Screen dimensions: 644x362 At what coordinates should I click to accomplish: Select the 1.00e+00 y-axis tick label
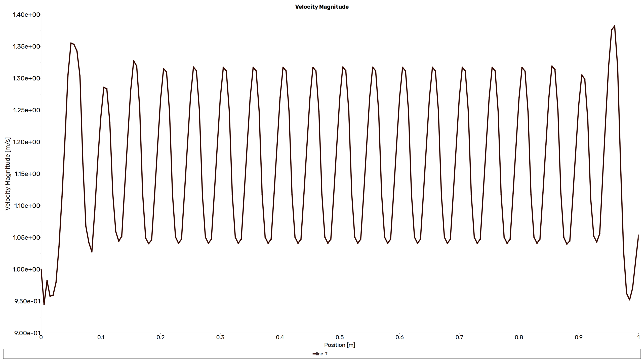click(26, 269)
